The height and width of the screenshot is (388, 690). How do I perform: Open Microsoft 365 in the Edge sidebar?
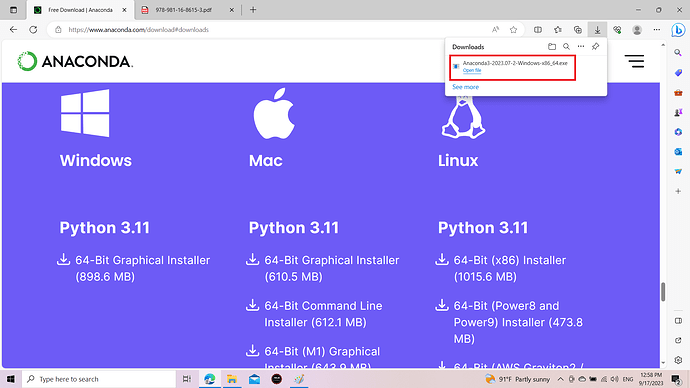(678, 132)
